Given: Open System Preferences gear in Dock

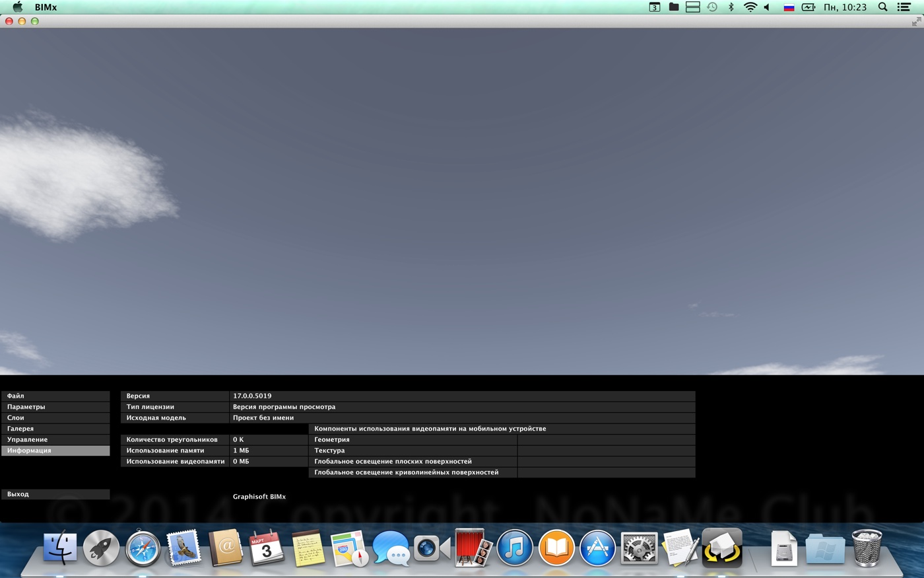Looking at the screenshot, I should pos(639,548).
